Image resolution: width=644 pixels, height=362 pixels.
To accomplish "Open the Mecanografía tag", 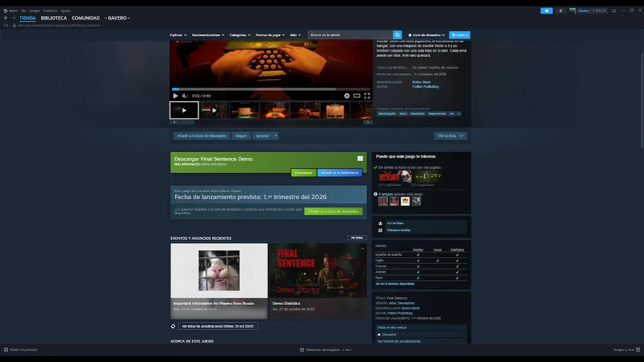I will (387, 114).
